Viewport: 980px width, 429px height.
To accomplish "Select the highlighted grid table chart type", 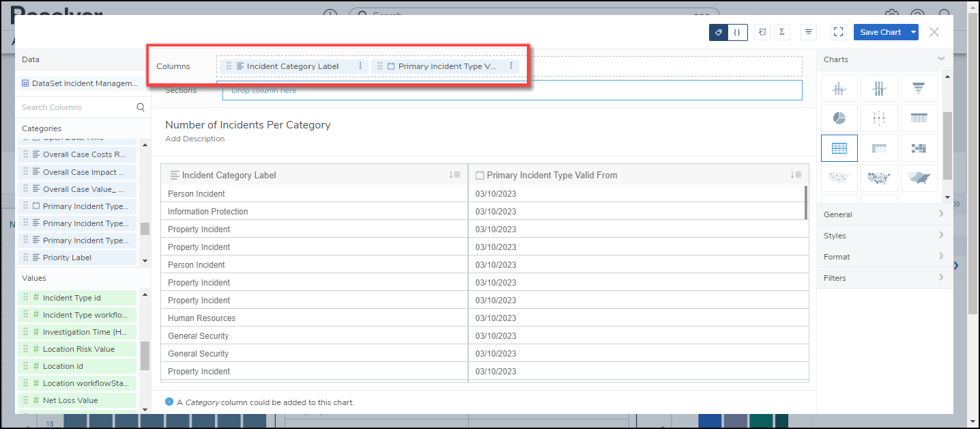I will click(839, 148).
